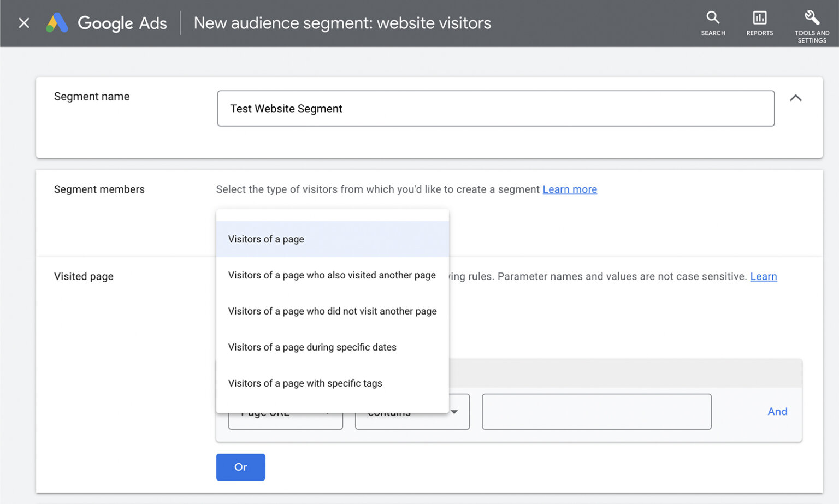839x504 pixels.
Task: Select 'Visitors of a page'
Action: click(266, 239)
